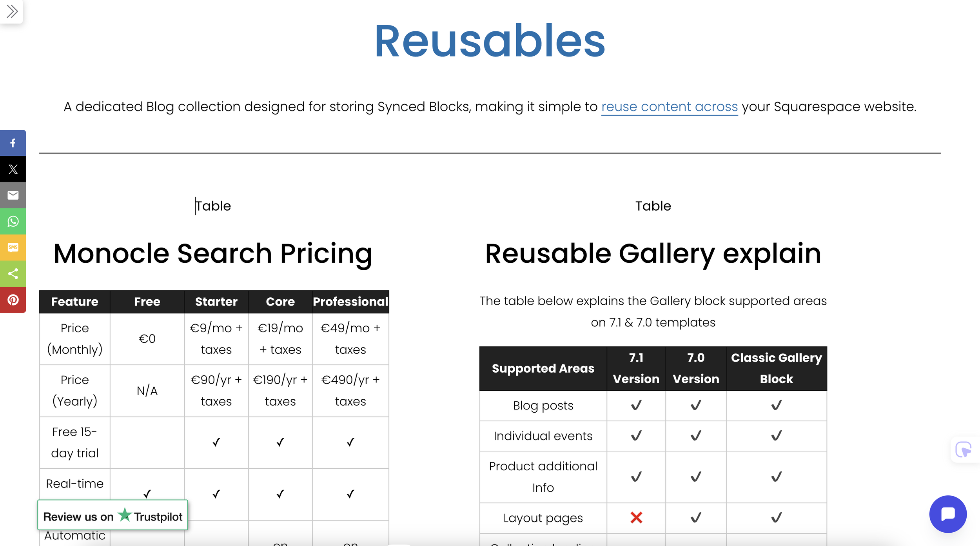This screenshot has height=546, width=980.
Task: Click the "Supported Areas" header cell
Action: point(543,368)
